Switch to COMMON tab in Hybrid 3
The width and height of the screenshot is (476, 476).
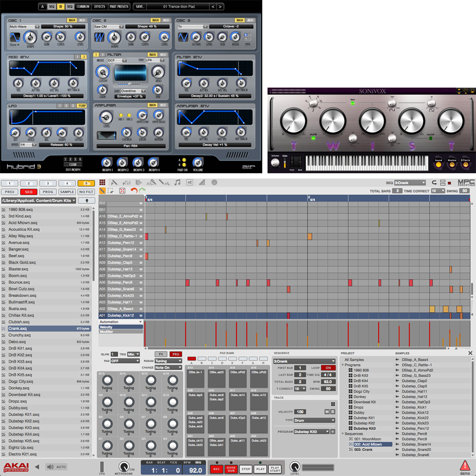click(83, 6)
